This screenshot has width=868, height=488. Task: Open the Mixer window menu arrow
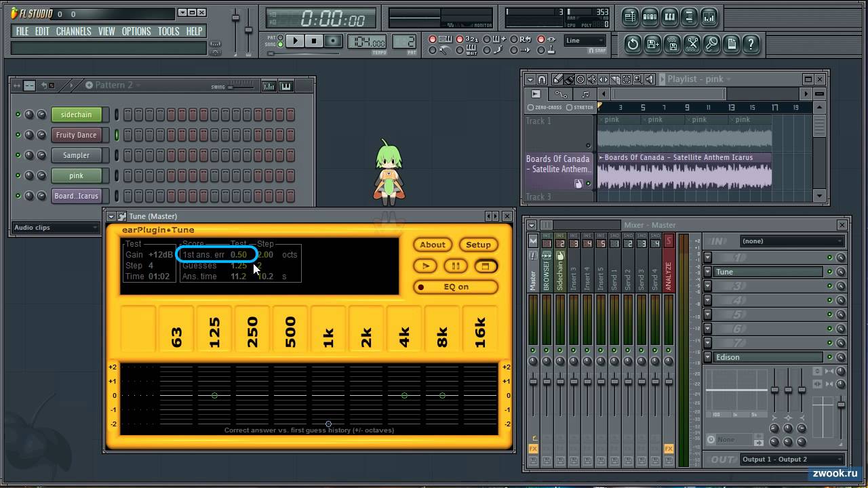click(x=532, y=225)
